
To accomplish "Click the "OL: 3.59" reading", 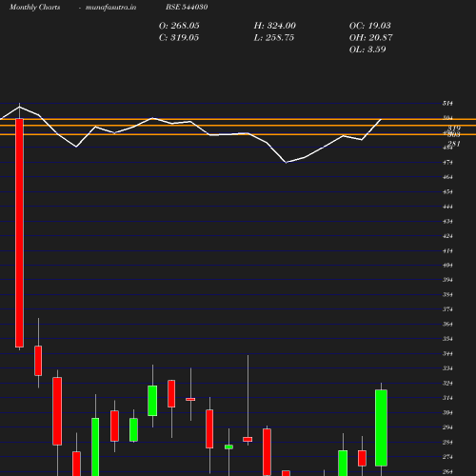I will coord(367,50).
